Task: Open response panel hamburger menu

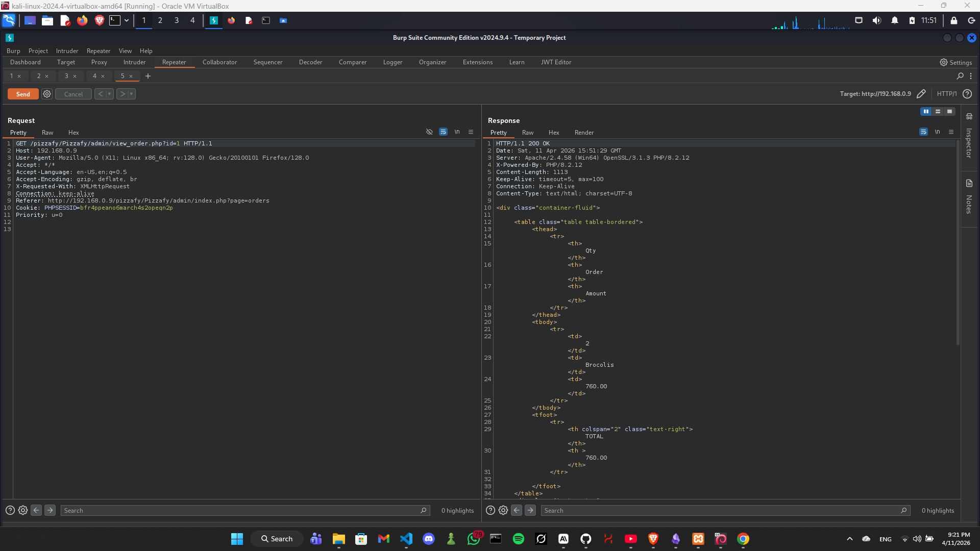Action: pos(951,132)
